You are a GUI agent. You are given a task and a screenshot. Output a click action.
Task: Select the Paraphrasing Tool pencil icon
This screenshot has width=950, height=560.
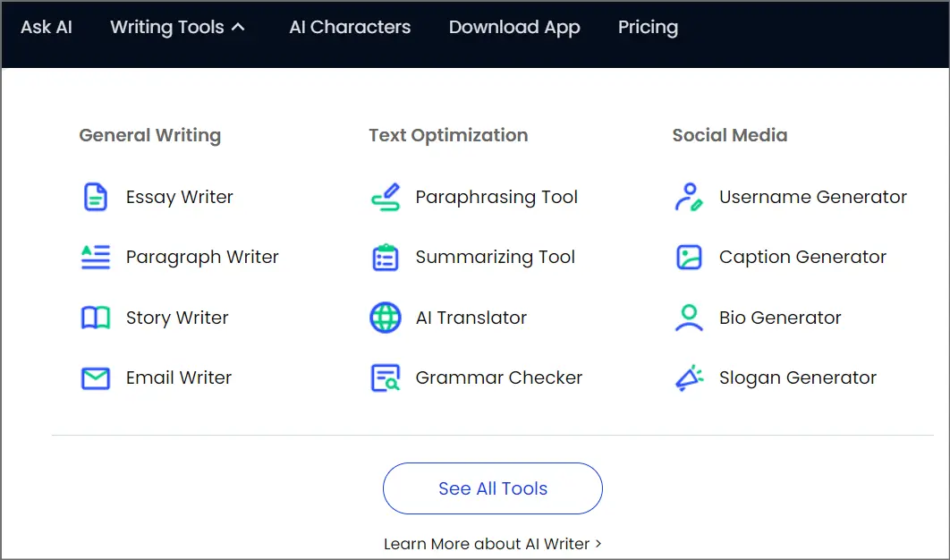click(x=383, y=197)
